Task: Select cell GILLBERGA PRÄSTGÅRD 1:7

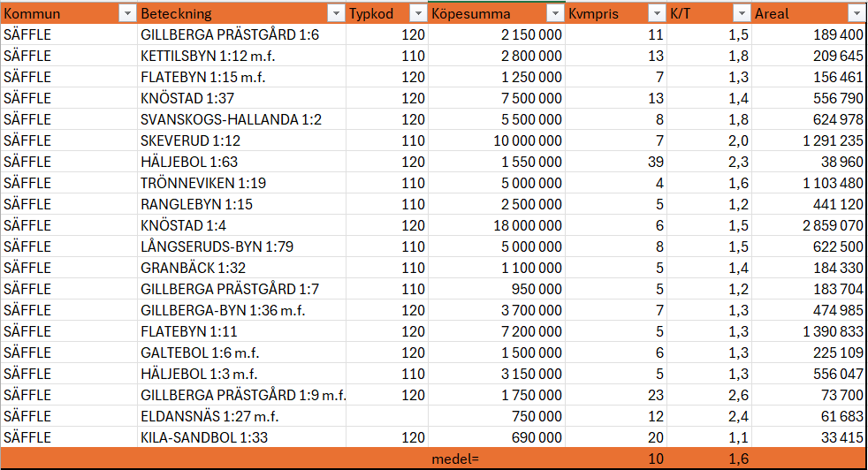Action: (x=241, y=289)
